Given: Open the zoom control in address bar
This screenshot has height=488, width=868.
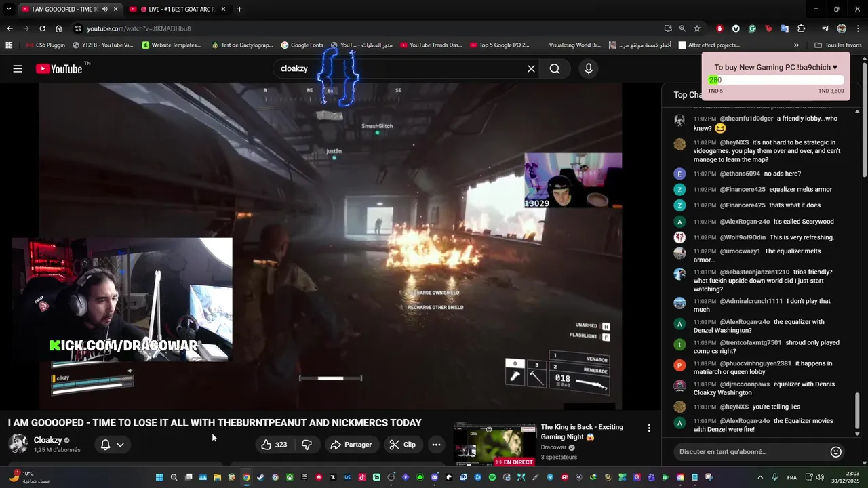Looking at the screenshot, I should point(683,28).
